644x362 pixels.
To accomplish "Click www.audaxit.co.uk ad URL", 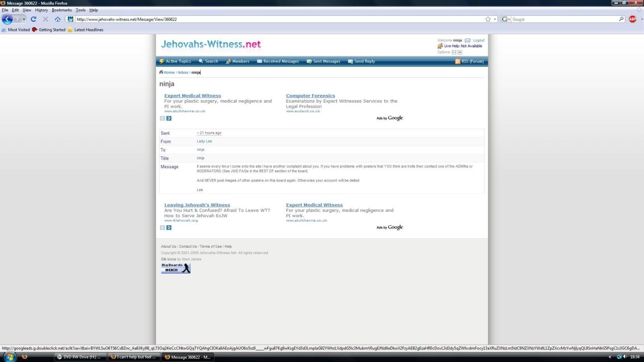I will pos(303,111).
